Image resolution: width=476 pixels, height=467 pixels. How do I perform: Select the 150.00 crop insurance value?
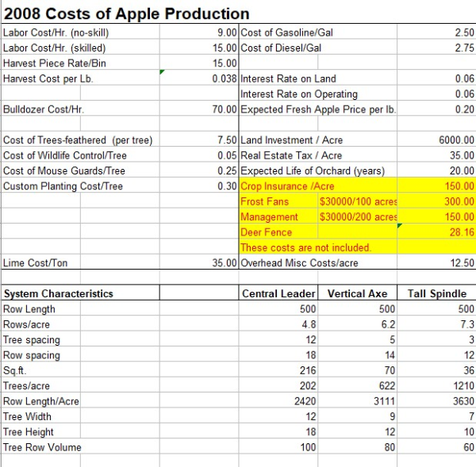click(459, 186)
